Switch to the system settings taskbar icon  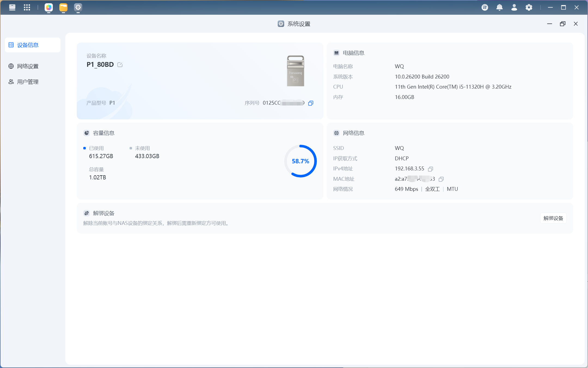[x=78, y=7]
